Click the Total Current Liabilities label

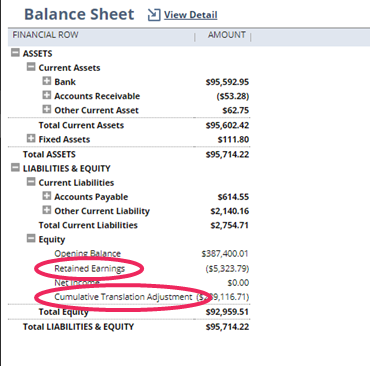(x=88, y=225)
